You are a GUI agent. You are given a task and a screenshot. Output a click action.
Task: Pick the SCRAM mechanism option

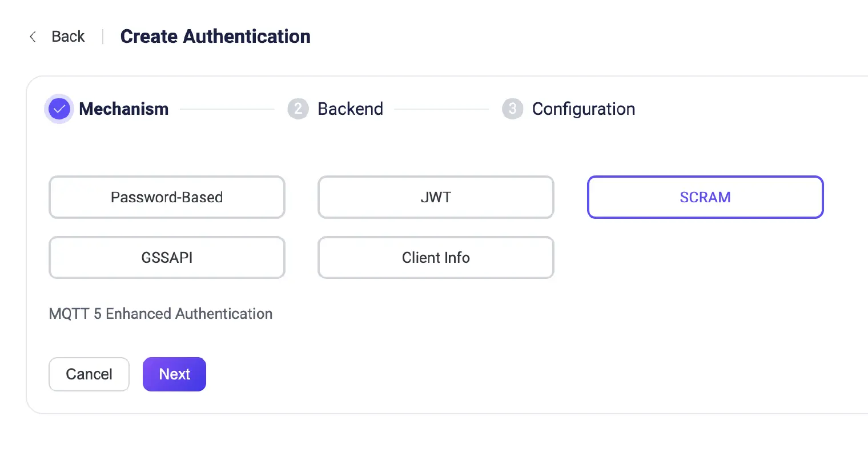[x=705, y=197]
